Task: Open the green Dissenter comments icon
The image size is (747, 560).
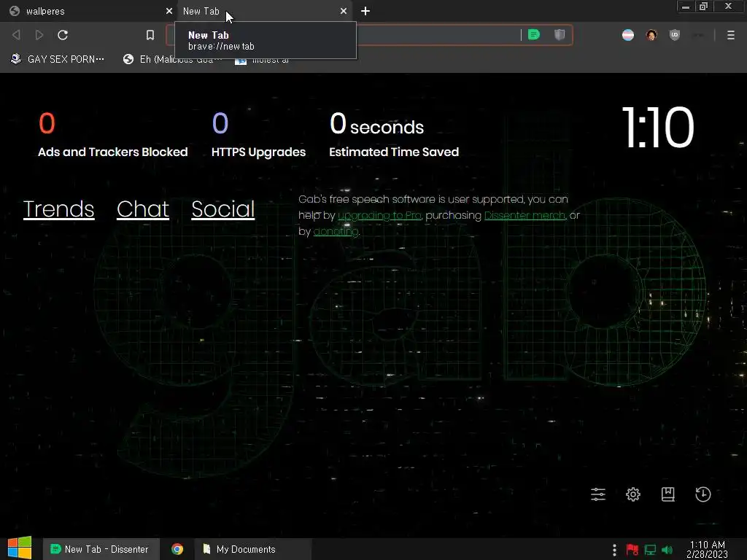Action: pos(534,34)
